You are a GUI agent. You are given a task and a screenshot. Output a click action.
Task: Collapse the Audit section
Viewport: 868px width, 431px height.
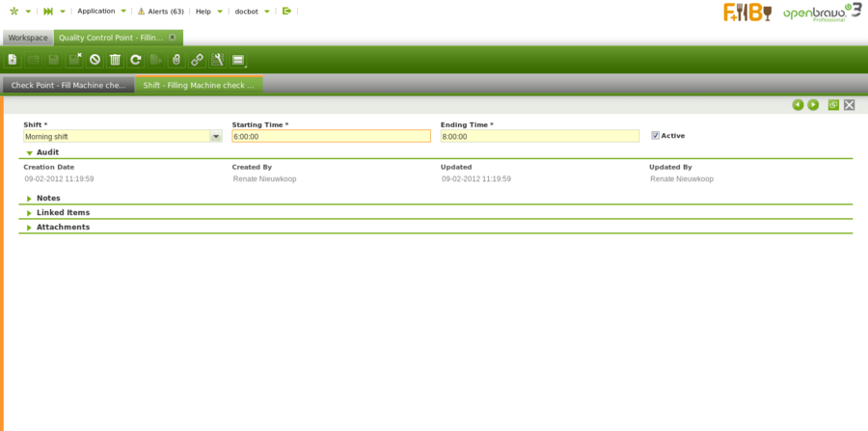tap(30, 152)
